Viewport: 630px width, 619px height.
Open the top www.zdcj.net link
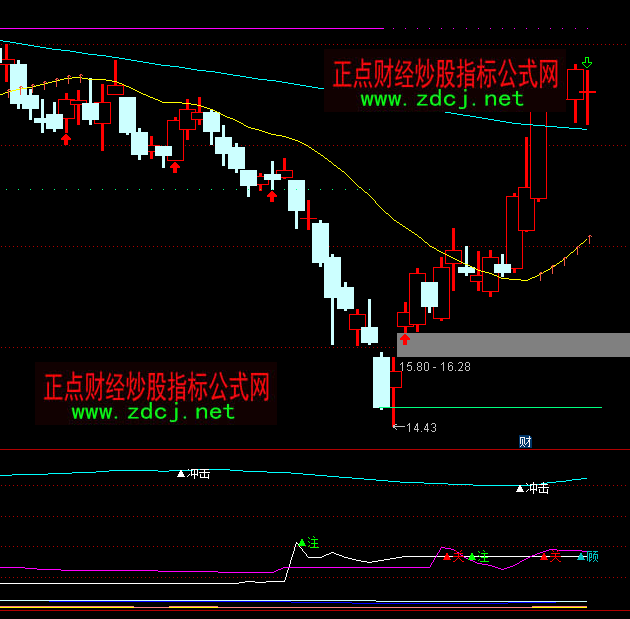coord(441,99)
